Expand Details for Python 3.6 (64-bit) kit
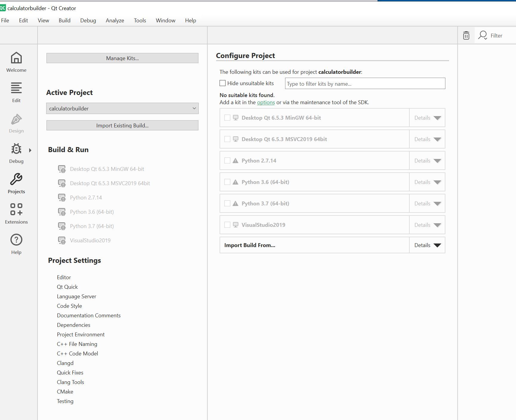 [427, 182]
